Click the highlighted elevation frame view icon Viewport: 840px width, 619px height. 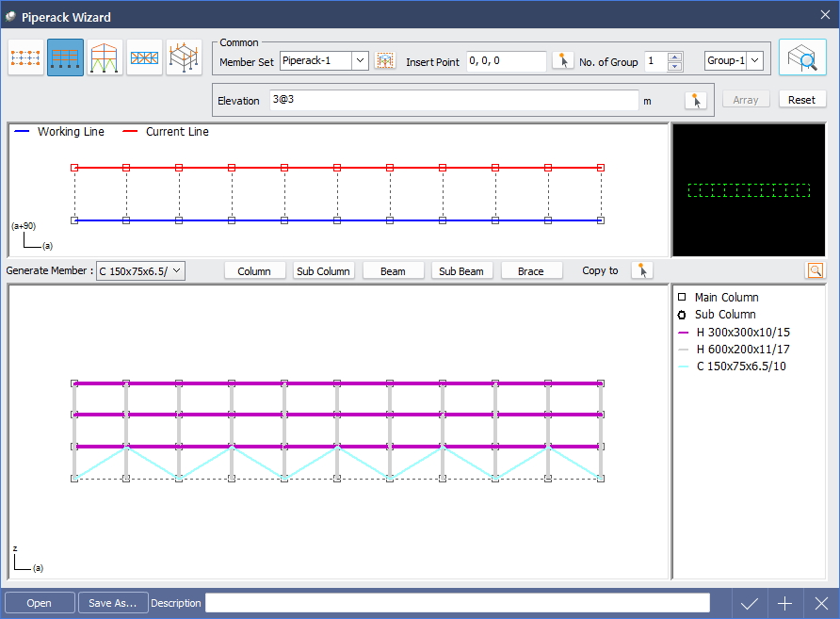pos(65,57)
